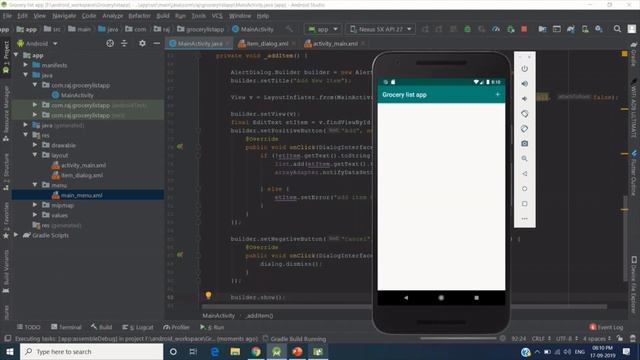This screenshot has width=640, height=360.
Task: Click the Cortana circle on taskbar
Action: 173,351
